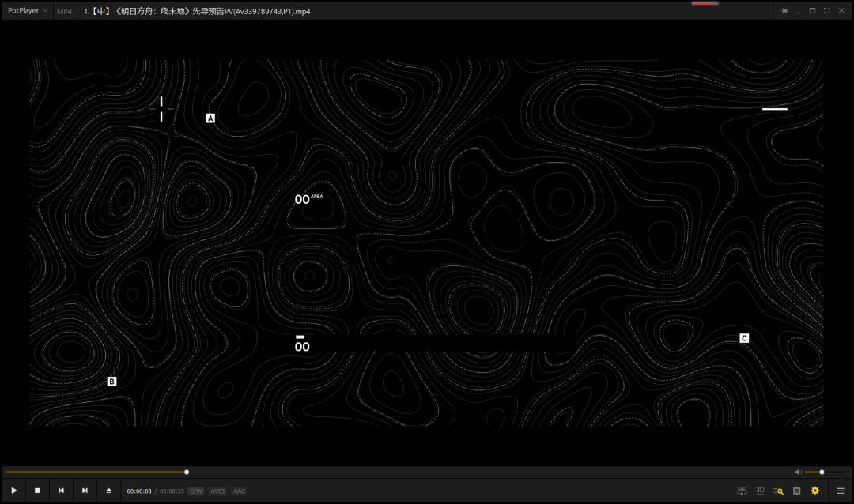854x504 pixels.
Task: Open a file with the eject icon
Action: 108,491
